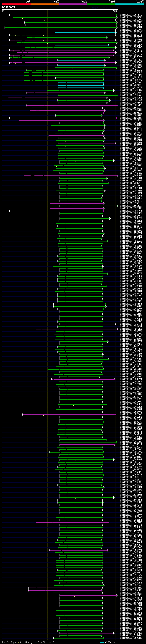Click the green ~80% identity color segment

(x=101, y=4)
